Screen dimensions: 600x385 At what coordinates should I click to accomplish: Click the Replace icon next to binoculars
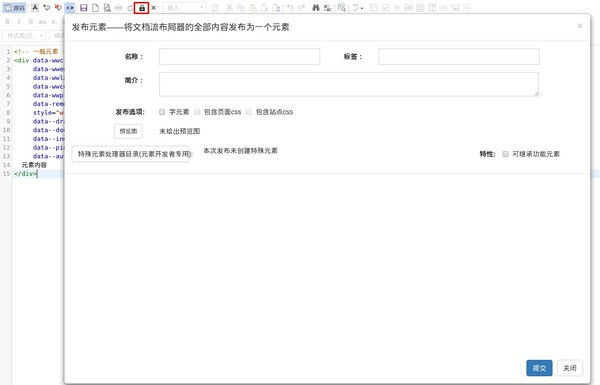pyautogui.click(x=328, y=8)
